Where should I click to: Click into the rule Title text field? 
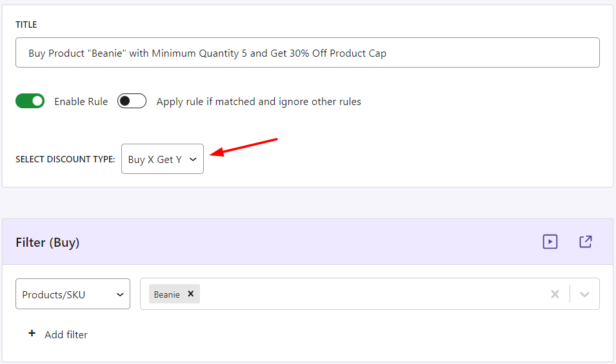point(307,53)
